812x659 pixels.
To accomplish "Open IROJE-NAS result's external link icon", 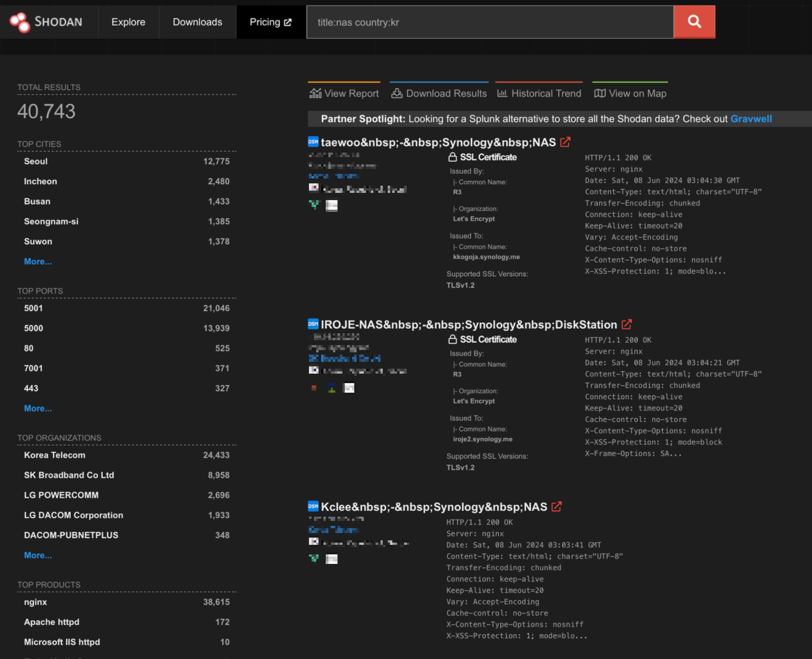I will 626,324.
